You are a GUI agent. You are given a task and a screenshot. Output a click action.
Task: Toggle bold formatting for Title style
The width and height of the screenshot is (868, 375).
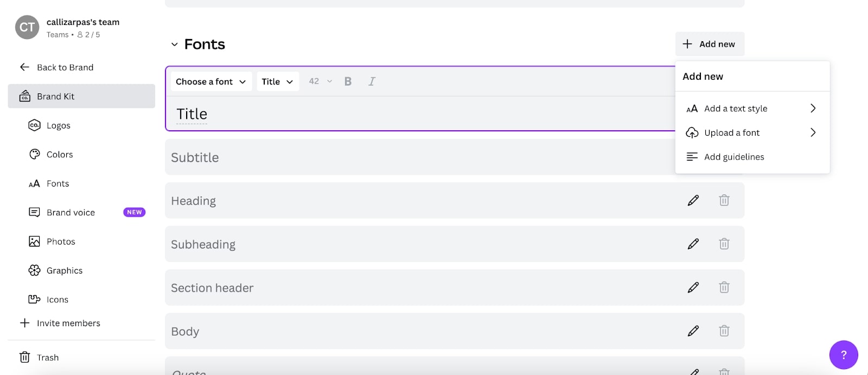[348, 81]
